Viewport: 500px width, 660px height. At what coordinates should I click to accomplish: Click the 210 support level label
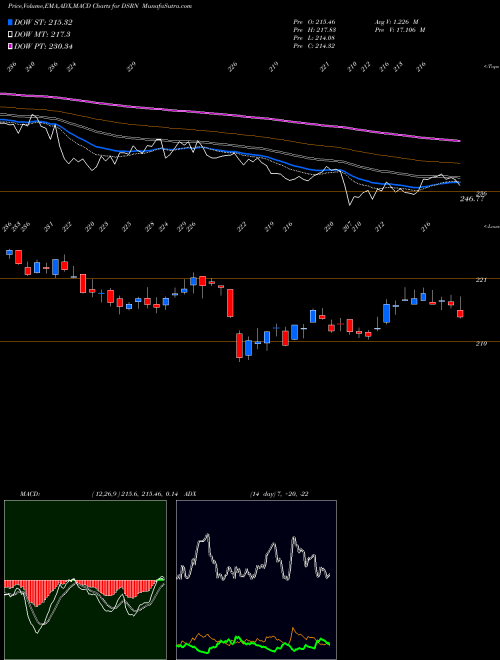[481, 343]
